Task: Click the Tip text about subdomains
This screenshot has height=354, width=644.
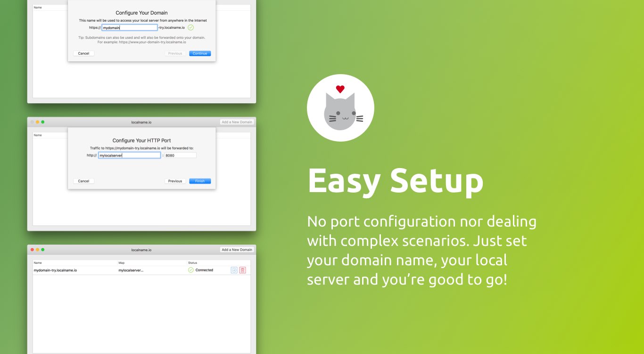Action: (x=141, y=40)
